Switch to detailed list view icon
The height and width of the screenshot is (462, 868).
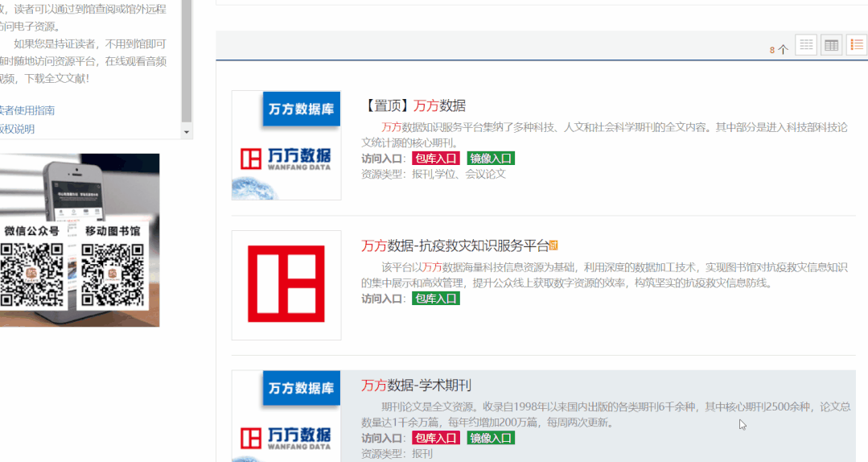[x=857, y=45]
